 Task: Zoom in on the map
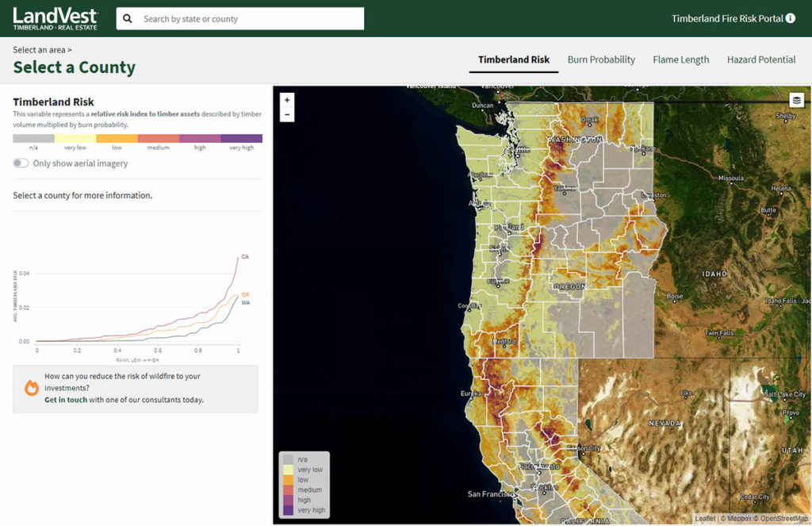(x=287, y=100)
